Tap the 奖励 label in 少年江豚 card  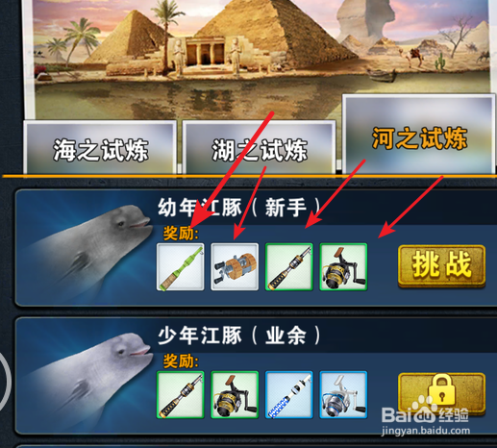[x=181, y=361]
